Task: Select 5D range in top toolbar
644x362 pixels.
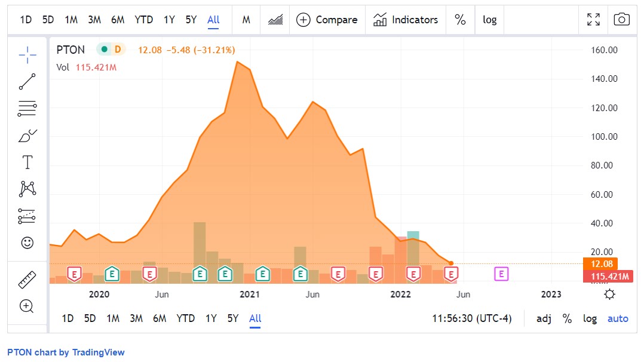Action: (48, 20)
